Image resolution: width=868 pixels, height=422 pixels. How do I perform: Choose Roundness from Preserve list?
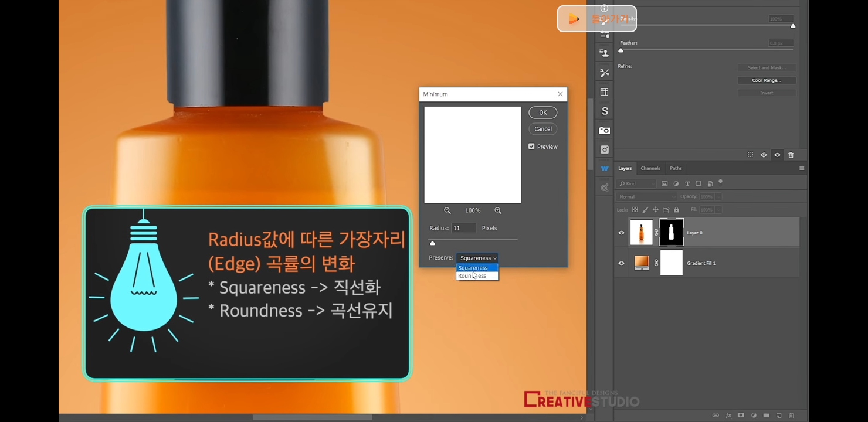477,276
